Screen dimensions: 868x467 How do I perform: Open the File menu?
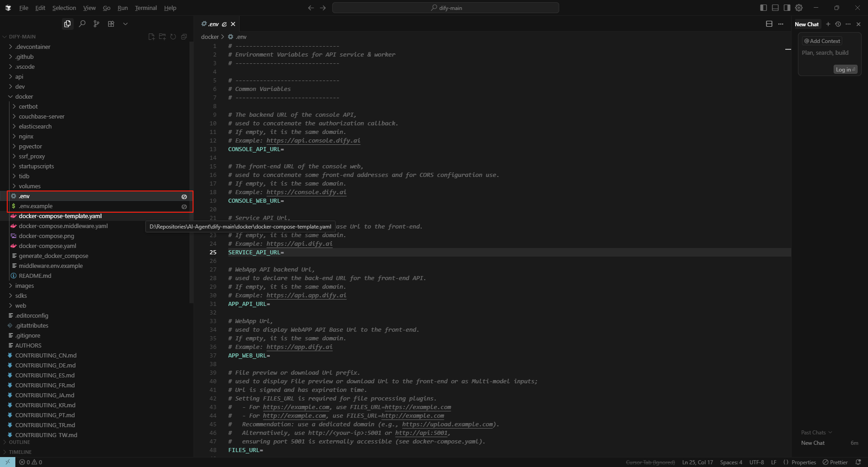(24, 8)
